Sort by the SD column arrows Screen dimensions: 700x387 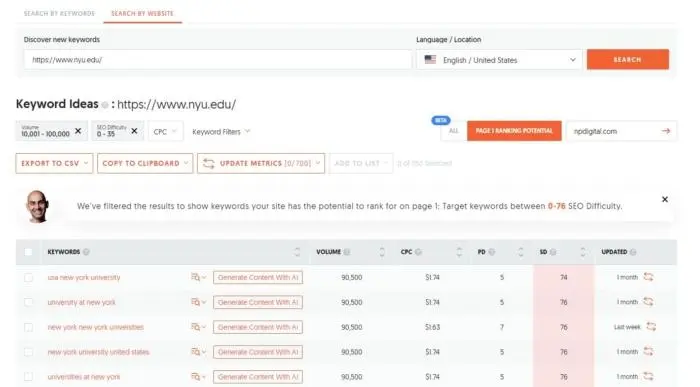pyautogui.click(x=583, y=252)
